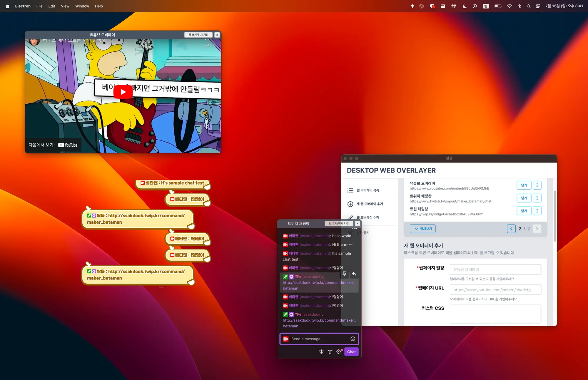Go to previous page of overlay list
This screenshot has height=380, width=588.
[511, 229]
